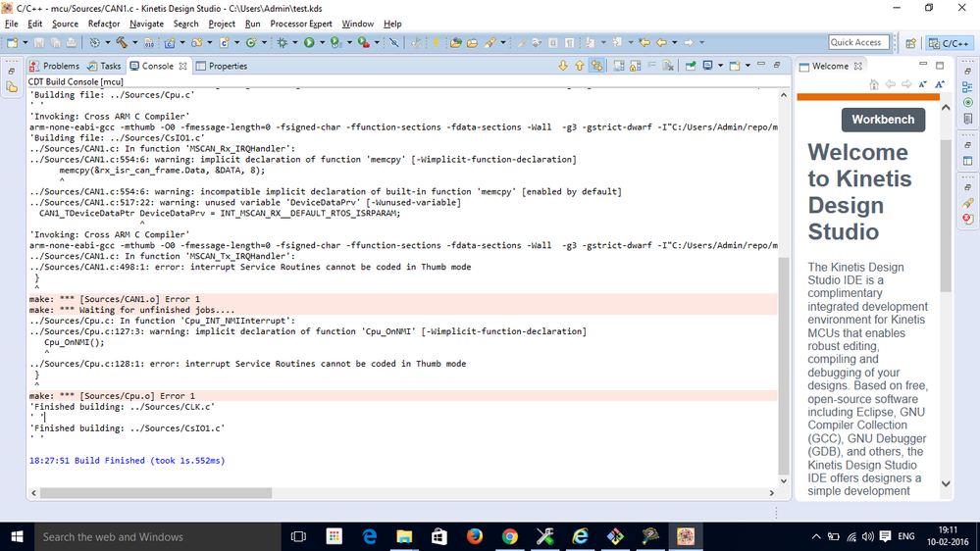The image size is (980, 551).
Task: Minimize the Console view panel
Action: click(x=760, y=65)
